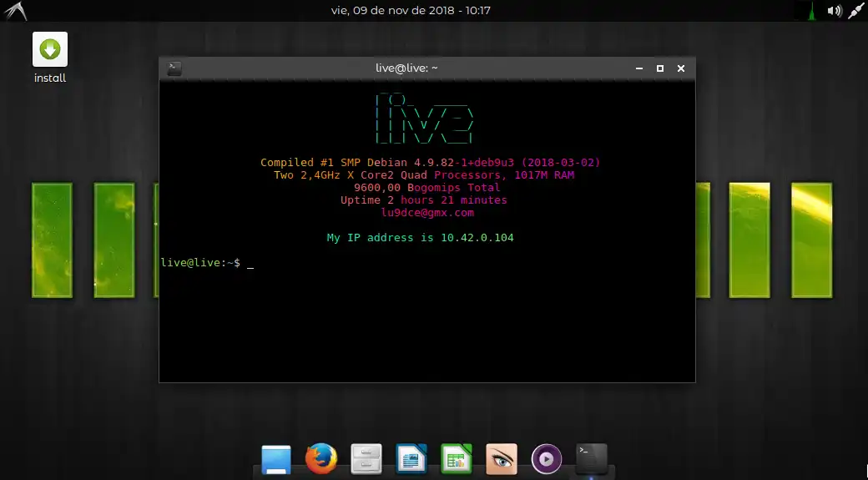868x480 pixels.
Task: Close the terminal window
Action: [x=681, y=68]
